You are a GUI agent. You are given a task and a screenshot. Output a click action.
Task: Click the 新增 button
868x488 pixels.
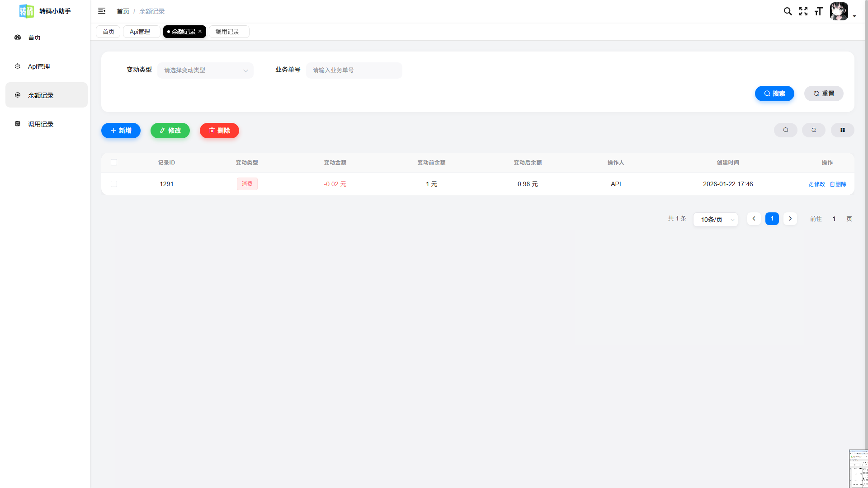tap(121, 131)
